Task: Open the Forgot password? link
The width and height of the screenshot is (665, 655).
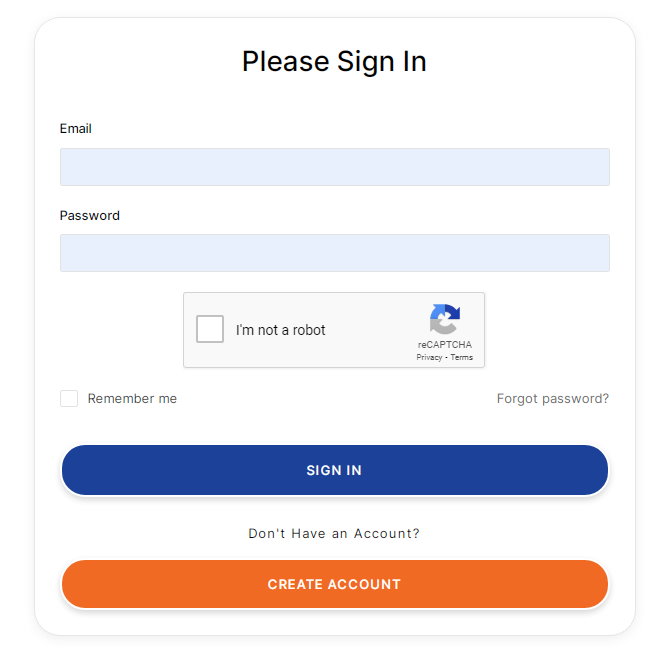Action: pyautogui.click(x=553, y=398)
